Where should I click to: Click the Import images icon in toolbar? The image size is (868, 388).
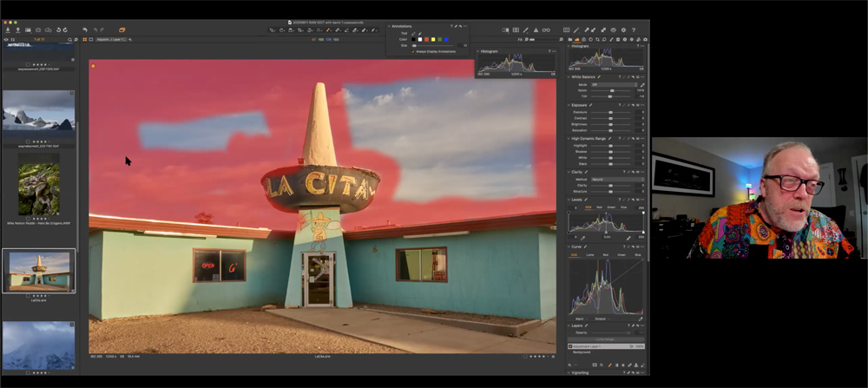8,30
